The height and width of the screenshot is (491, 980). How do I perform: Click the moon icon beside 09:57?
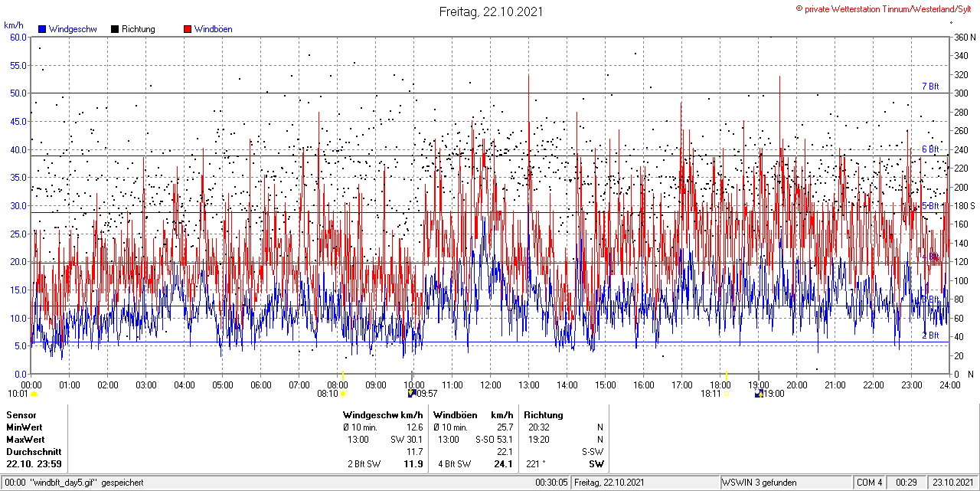point(412,394)
